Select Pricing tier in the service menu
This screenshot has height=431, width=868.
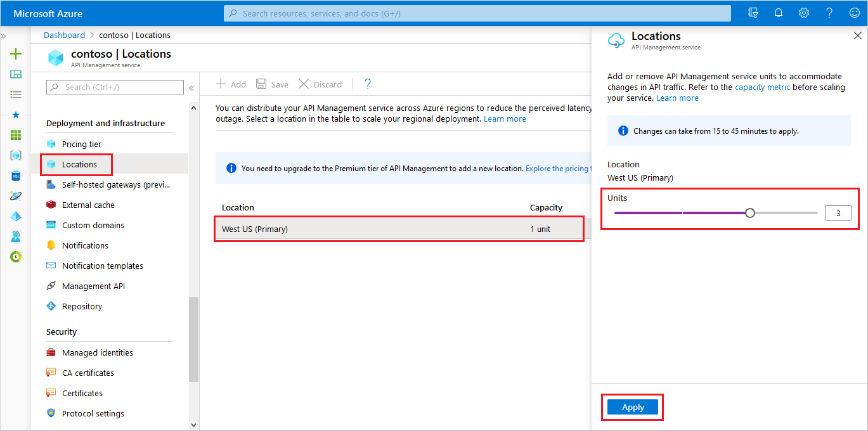pyautogui.click(x=80, y=144)
